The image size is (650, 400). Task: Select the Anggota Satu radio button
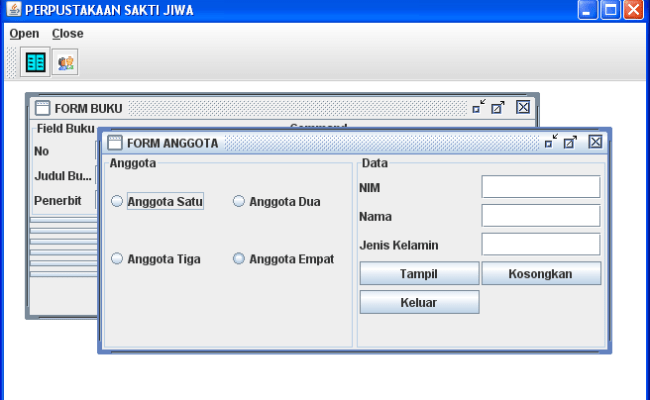158,201
